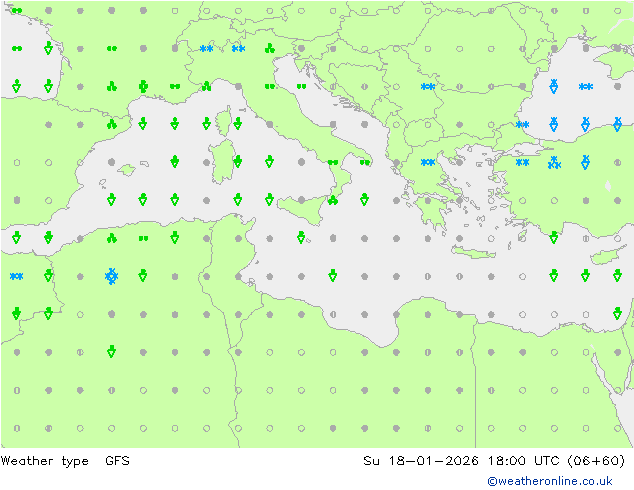This screenshot has width=634, height=490.
Task: Select the green trefoil symbol over Venice area
Action: point(270,49)
